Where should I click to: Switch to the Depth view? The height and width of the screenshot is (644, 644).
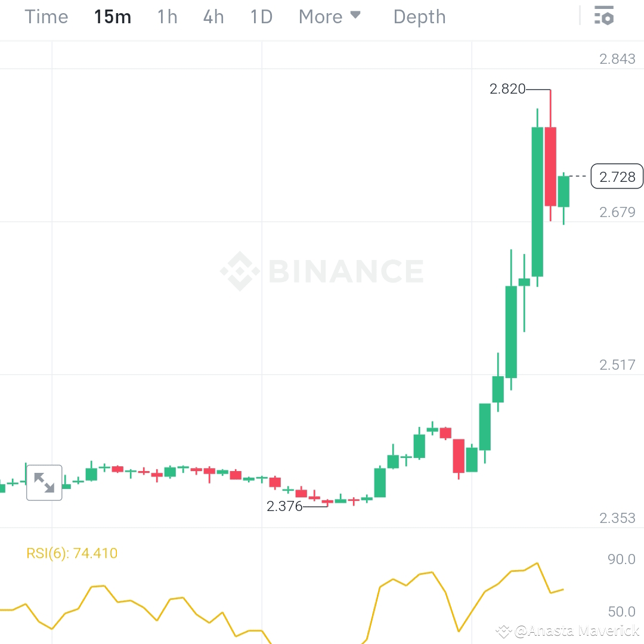(x=419, y=17)
